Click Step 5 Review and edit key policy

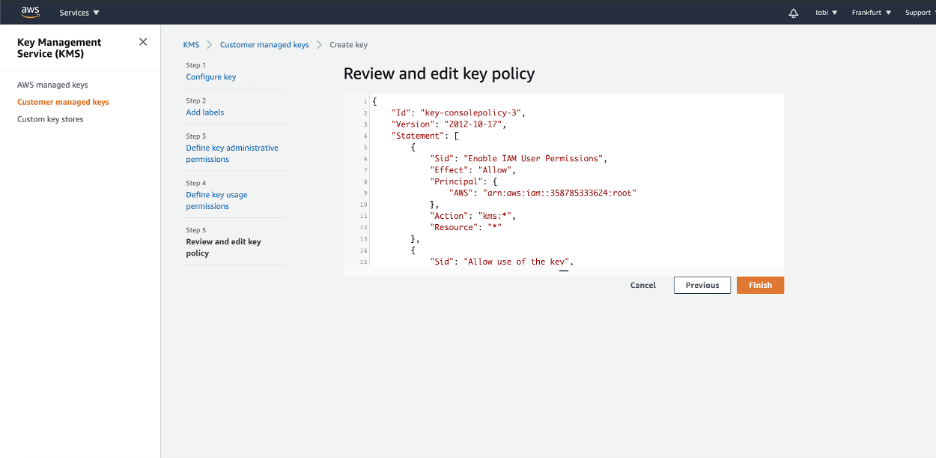[223, 247]
